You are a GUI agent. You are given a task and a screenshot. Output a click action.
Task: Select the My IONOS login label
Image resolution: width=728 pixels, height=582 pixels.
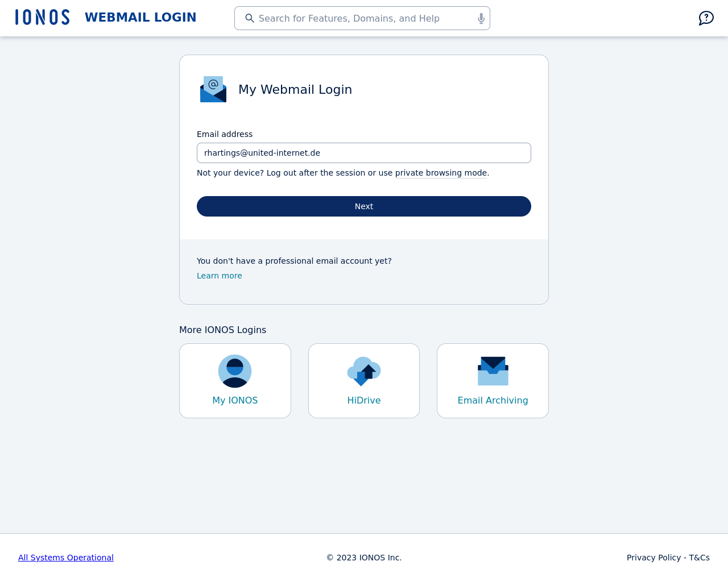235,400
